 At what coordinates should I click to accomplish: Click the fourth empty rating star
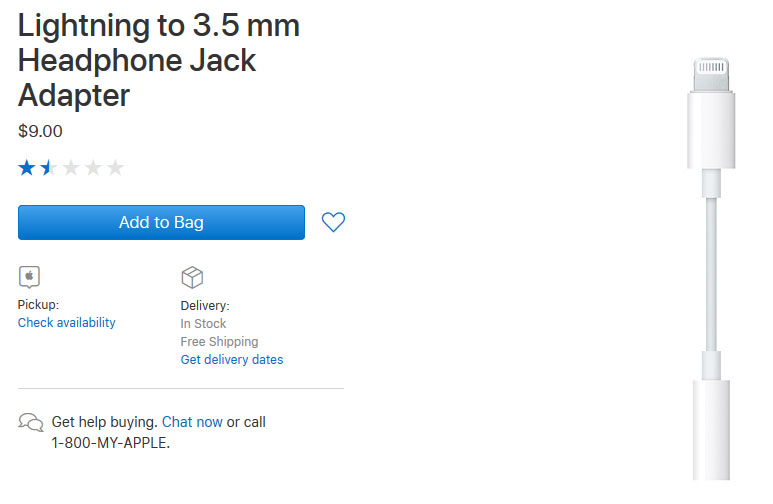[93, 168]
